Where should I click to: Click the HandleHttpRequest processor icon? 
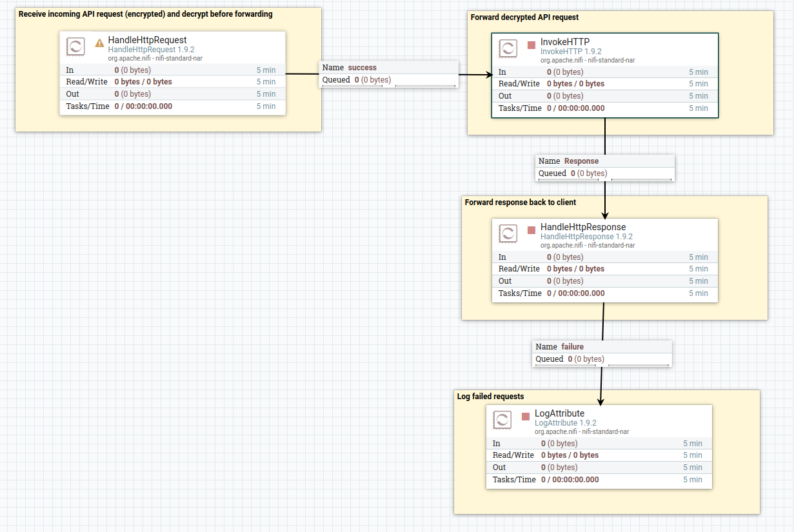76,46
